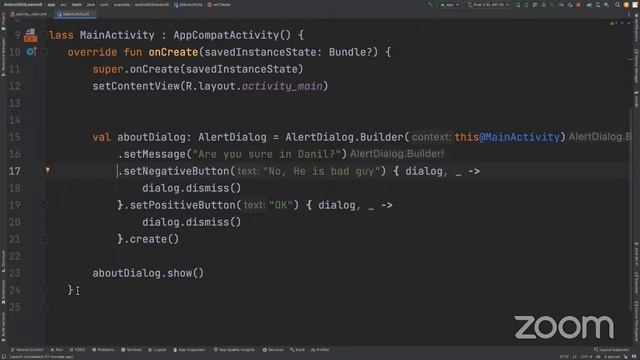
Task: Click the green hammer Make Project icon
Action: coord(430,4)
